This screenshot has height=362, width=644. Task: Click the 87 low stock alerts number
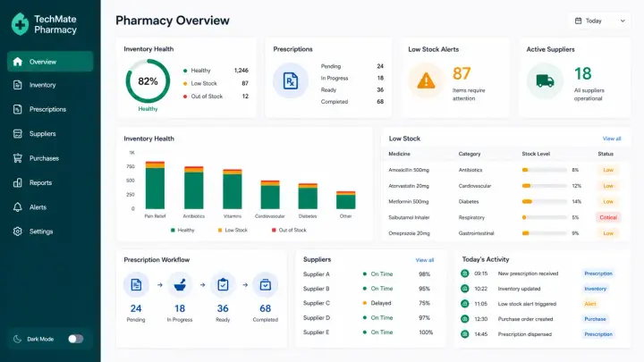coord(462,74)
